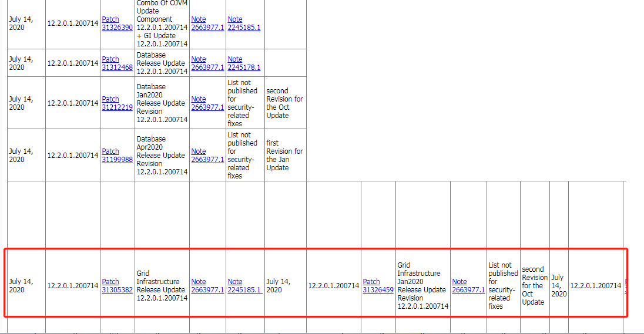Open Note 2663977.1 in Patch 31312468 row
This screenshot has width=644, height=334.
pyautogui.click(x=207, y=63)
